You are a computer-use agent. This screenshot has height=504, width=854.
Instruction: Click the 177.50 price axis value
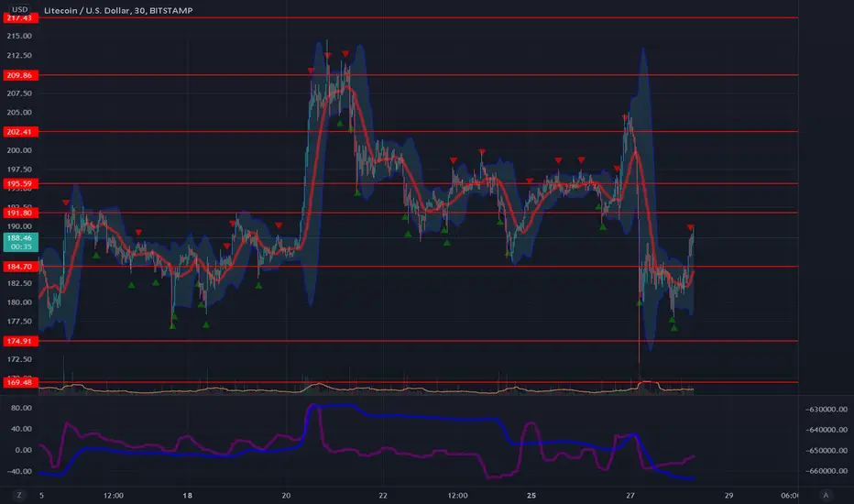19,322
